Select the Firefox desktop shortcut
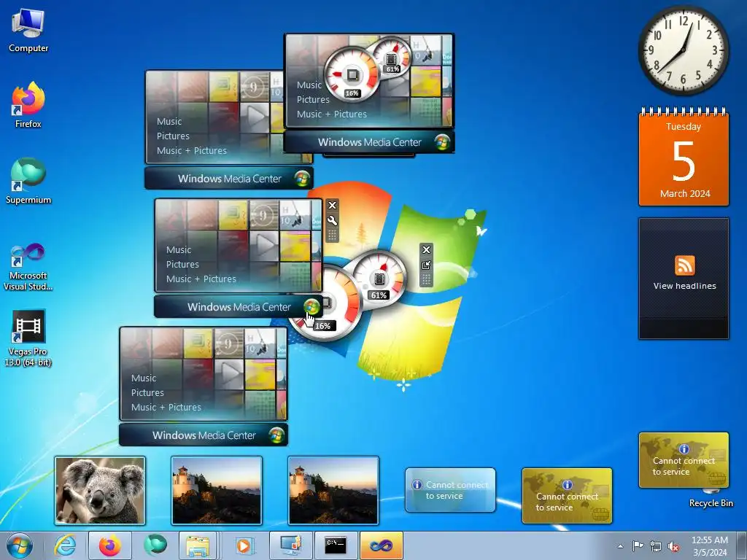This screenshot has width=747, height=560. [28, 105]
